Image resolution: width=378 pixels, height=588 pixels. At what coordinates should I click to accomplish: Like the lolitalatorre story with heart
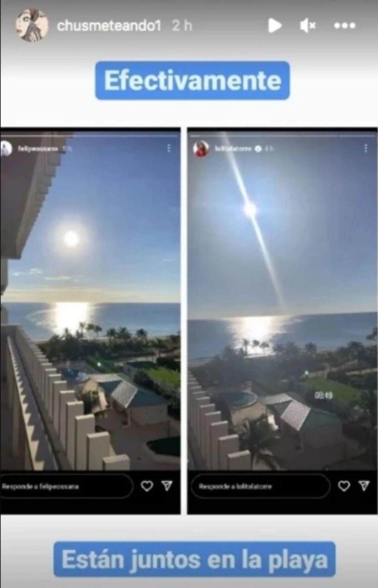point(344,486)
